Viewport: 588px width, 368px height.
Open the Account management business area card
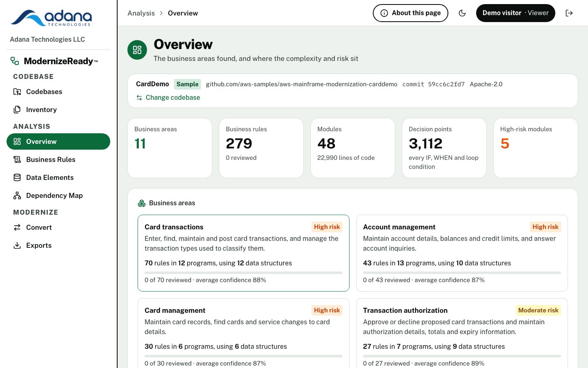point(462,253)
